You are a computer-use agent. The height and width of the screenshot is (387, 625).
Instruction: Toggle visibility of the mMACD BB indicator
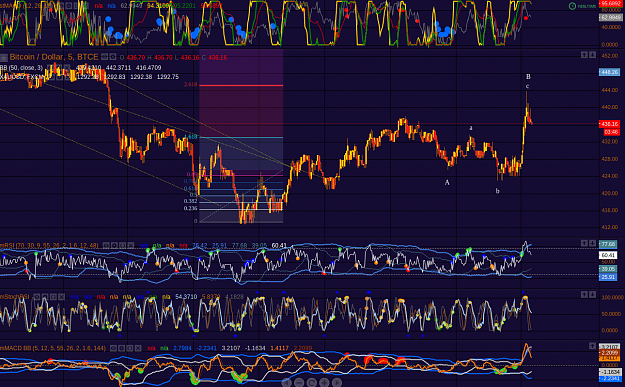pyautogui.click(x=114, y=348)
